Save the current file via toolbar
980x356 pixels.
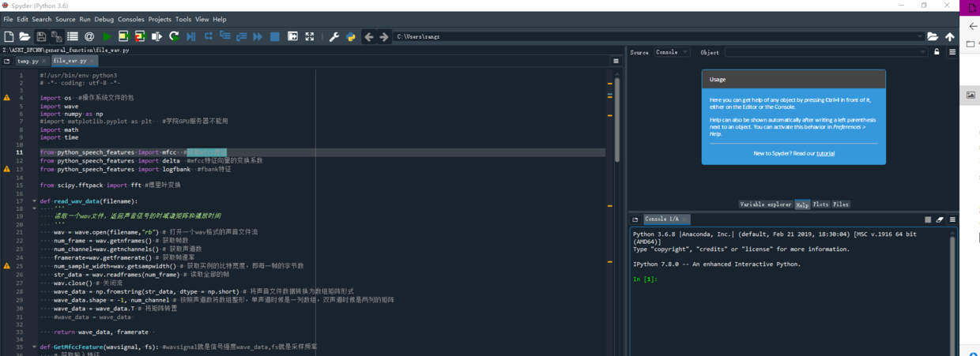(x=41, y=36)
